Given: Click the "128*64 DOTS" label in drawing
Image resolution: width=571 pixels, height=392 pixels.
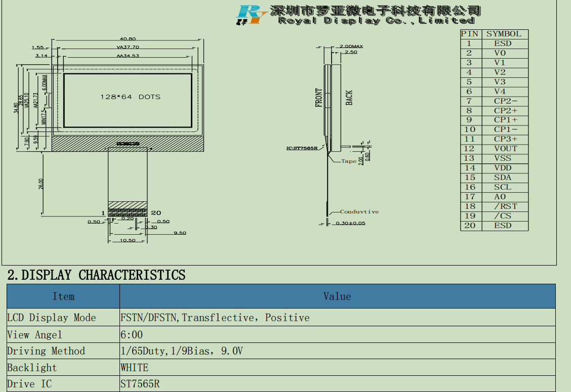Looking at the screenshot, I should point(130,97).
